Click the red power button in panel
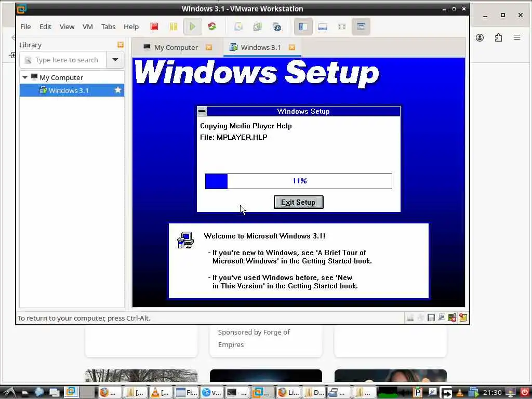The image size is (532, 399). (524, 393)
